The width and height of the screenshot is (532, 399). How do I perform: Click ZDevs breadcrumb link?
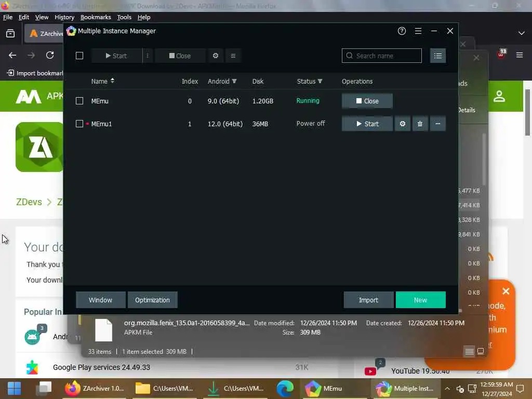click(x=29, y=202)
